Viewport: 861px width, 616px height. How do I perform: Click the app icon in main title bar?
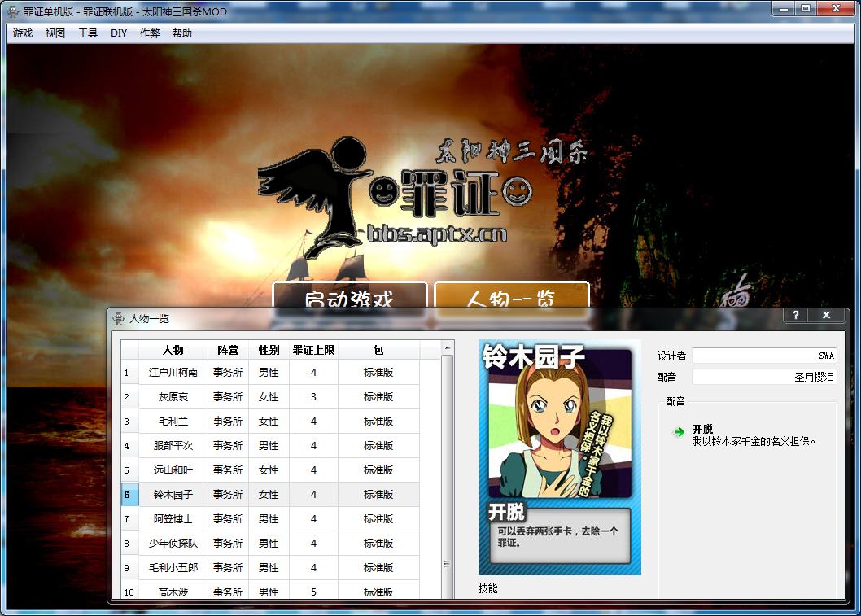(12, 11)
